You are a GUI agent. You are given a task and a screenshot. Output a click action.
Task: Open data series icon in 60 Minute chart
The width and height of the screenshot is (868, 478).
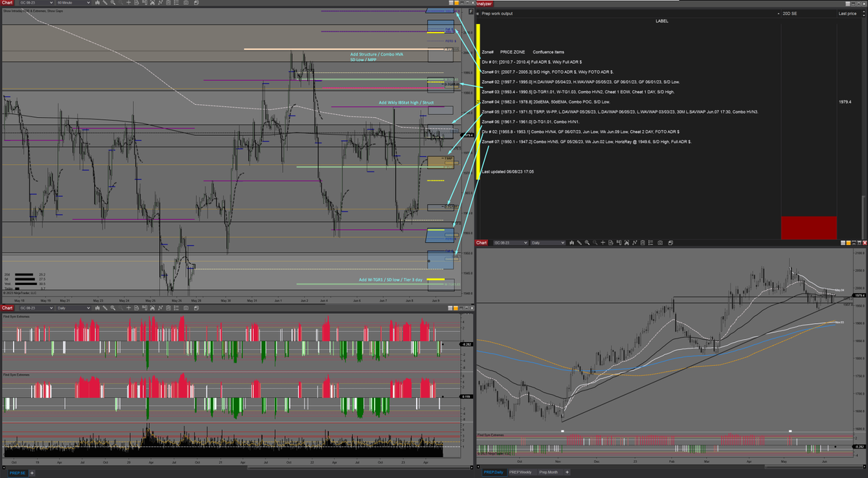(169, 4)
